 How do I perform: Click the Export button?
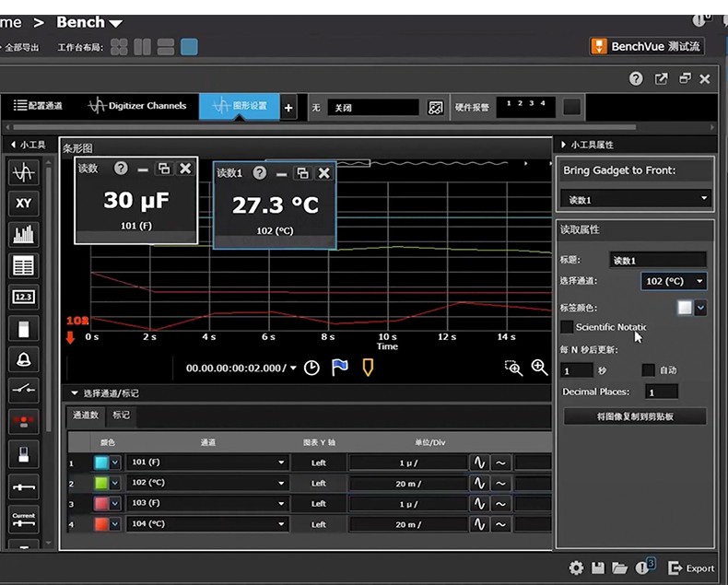pyautogui.click(x=691, y=567)
